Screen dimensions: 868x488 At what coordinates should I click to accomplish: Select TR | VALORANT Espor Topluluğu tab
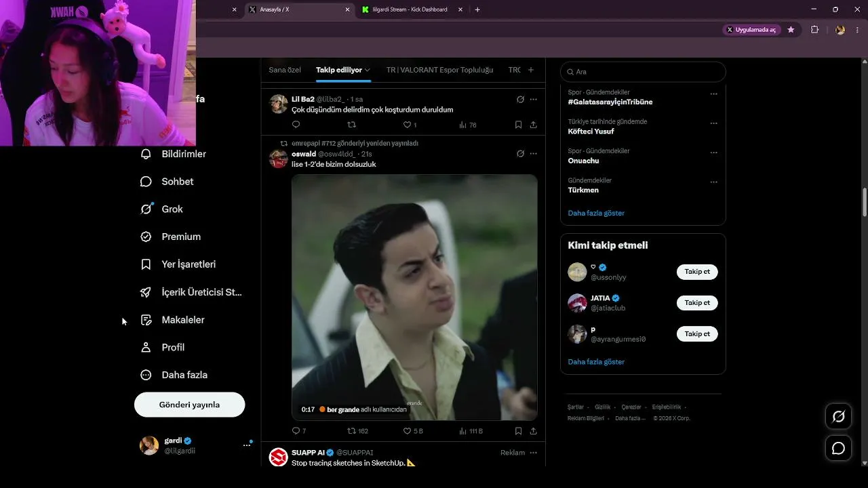[x=439, y=70]
